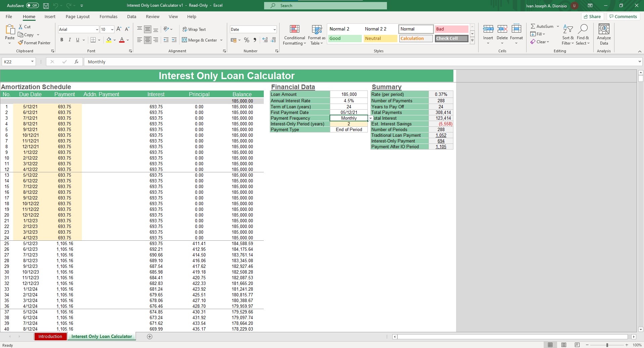Open the Formulas ribbon tab
The image size is (644, 348).
coord(108,17)
